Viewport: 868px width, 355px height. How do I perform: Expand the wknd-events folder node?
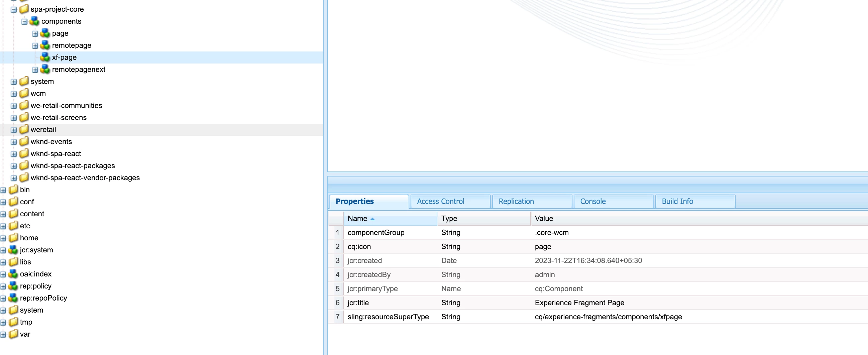click(14, 142)
